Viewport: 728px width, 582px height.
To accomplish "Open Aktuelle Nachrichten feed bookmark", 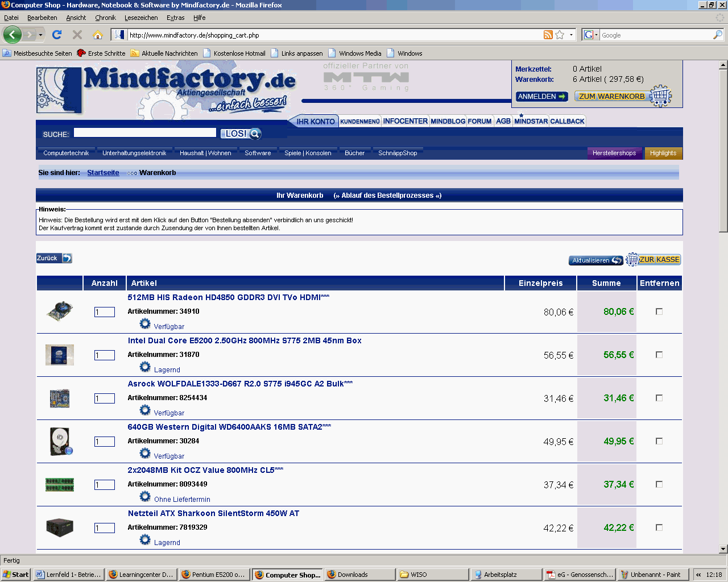I will pyautogui.click(x=164, y=53).
